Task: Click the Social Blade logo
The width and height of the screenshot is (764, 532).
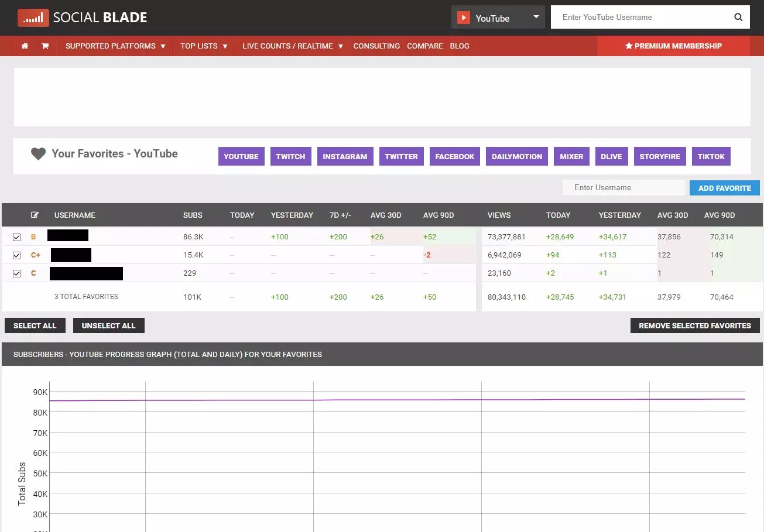Action: [83, 18]
